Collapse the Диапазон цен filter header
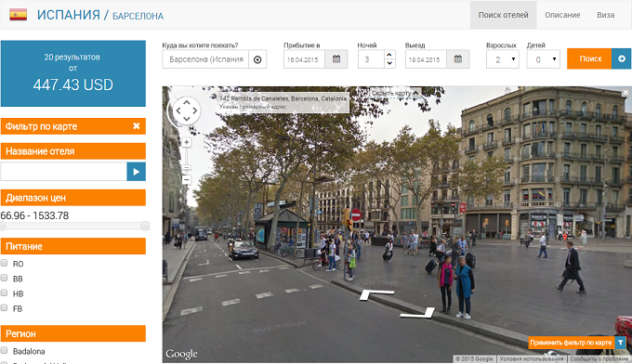 72,198
